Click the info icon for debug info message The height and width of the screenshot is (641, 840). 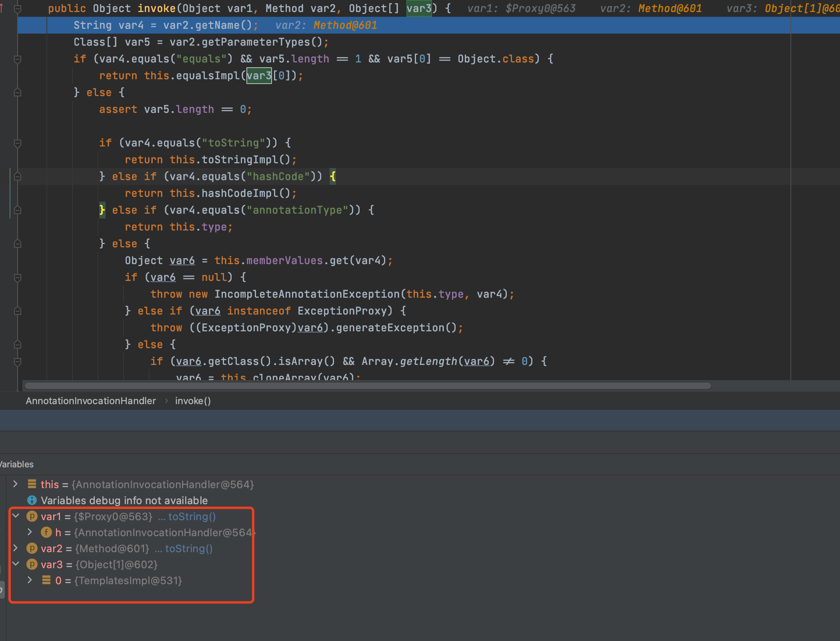pyautogui.click(x=32, y=500)
